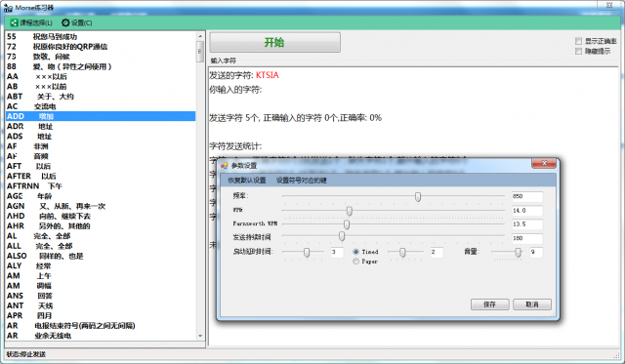Select the row 'ALSO 同样的、也是'
The width and height of the screenshot is (625, 364).
(101, 256)
